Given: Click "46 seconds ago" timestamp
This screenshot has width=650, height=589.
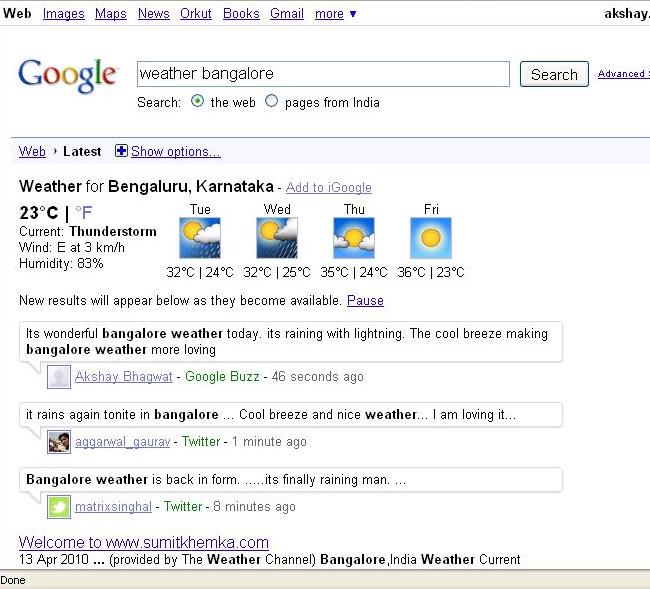Looking at the screenshot, I should 318,377.
